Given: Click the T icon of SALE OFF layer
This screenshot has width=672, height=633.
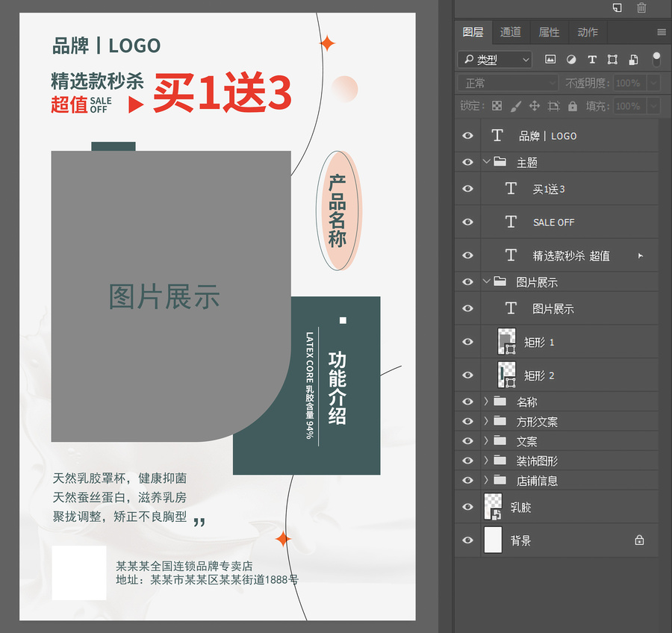Looking at the screenshot, I should tap(511, 222).
